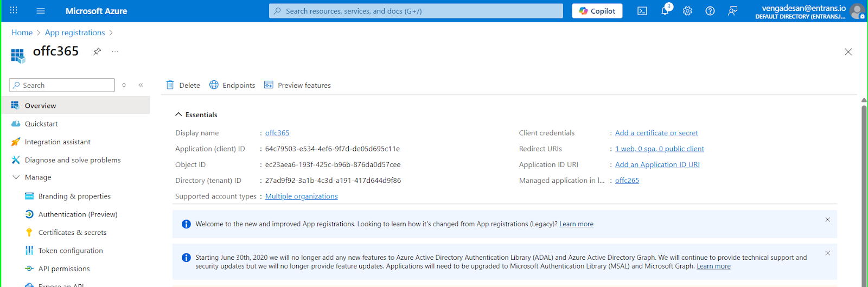868x287 pixels.
Task: Open the hamburger portal menu
Action: [x=41, y=11]
